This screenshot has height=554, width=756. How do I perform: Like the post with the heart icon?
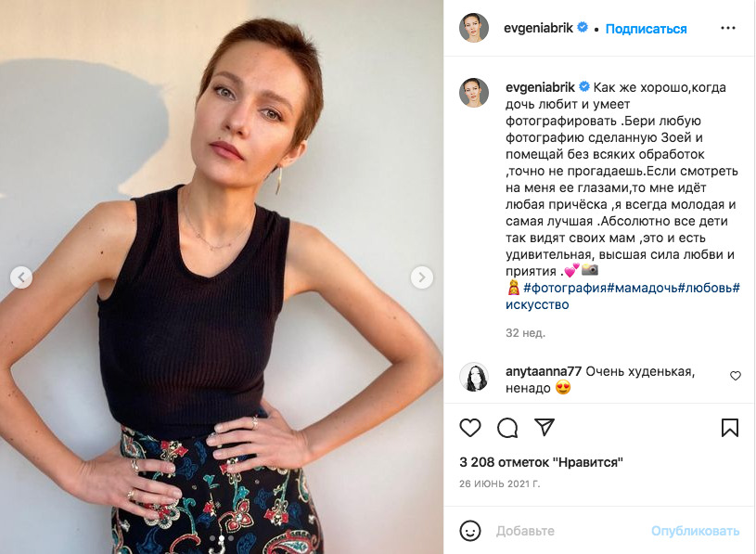click(x=470, y=428)
